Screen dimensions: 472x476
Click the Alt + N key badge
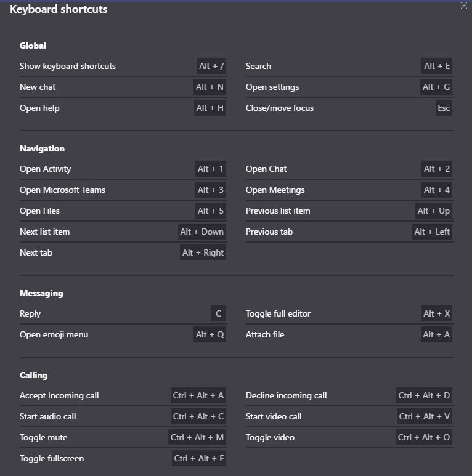click(x=210, y=87)
